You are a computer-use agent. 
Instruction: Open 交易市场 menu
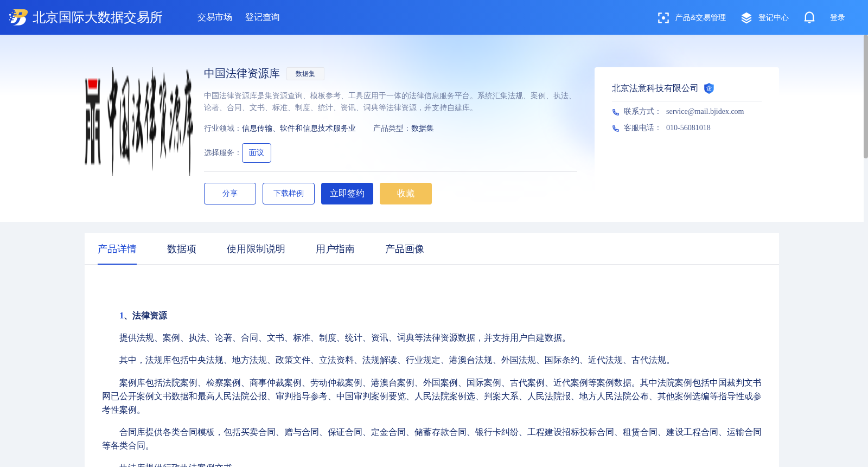pos(215,17)
